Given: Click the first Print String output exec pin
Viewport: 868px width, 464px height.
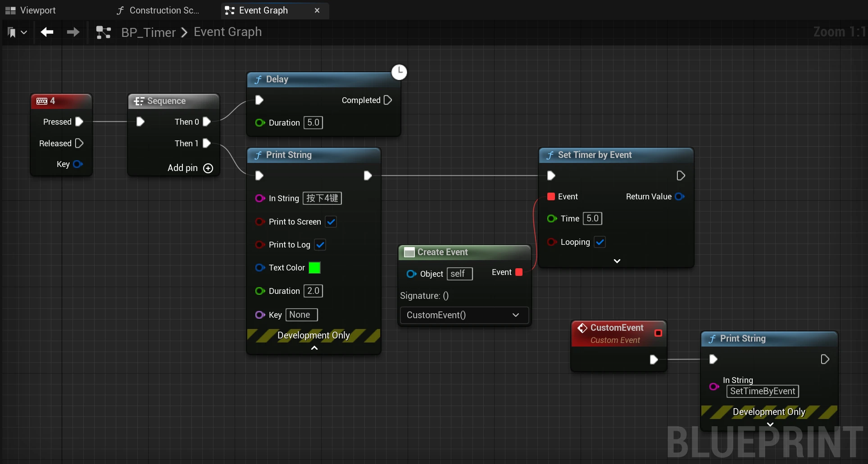Looking at the screenshot, I should pos(368,176).
